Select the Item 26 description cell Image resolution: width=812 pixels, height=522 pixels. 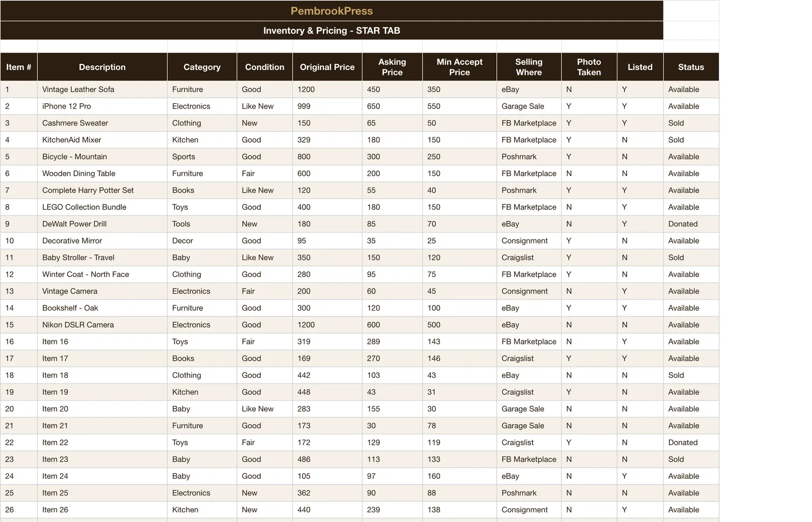102,509
